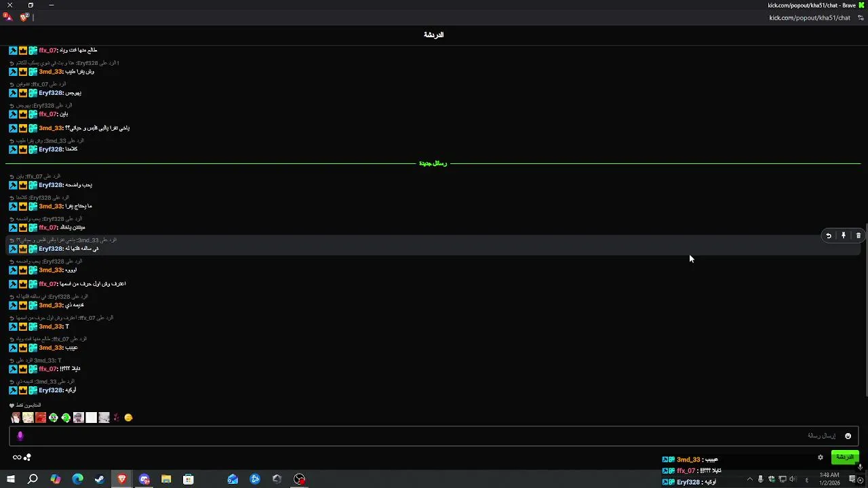Click moderator badge on 3md_33's "T" message
Viewport: 868px width, 488px height.
(13, 327)
